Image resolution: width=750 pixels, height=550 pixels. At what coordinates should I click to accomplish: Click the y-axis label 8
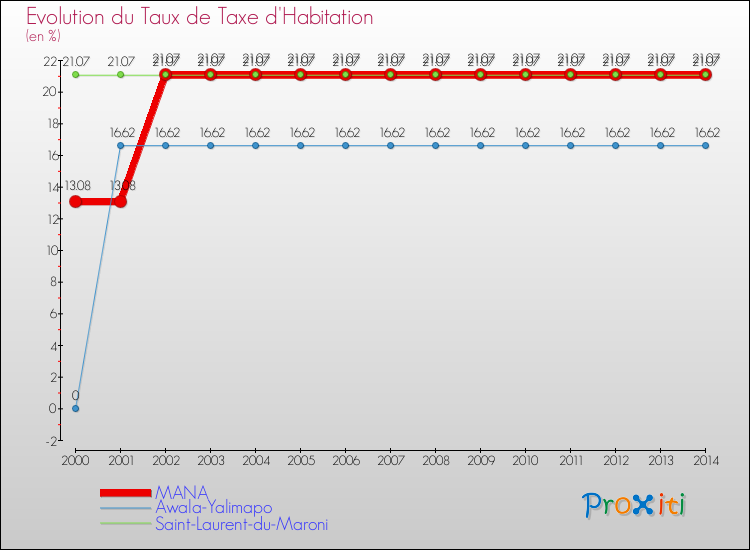54,282
